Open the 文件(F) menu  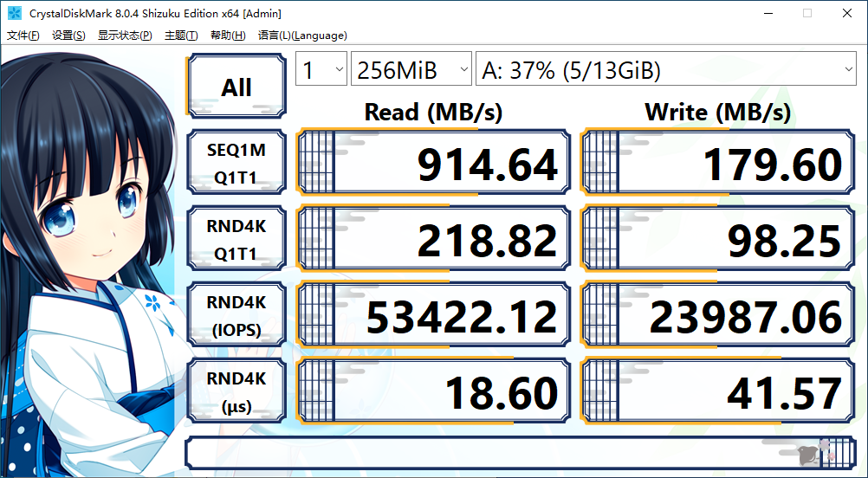[23, 36]
